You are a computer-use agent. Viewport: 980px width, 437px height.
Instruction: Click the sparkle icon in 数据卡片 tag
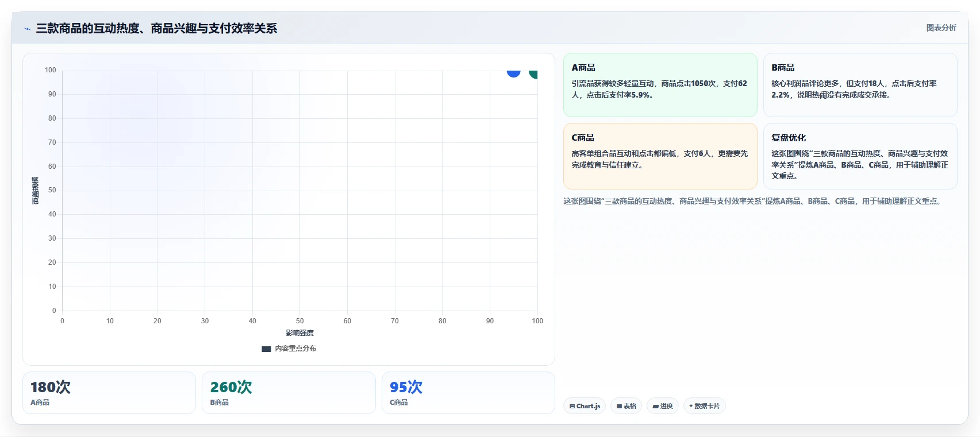(691, 406)
